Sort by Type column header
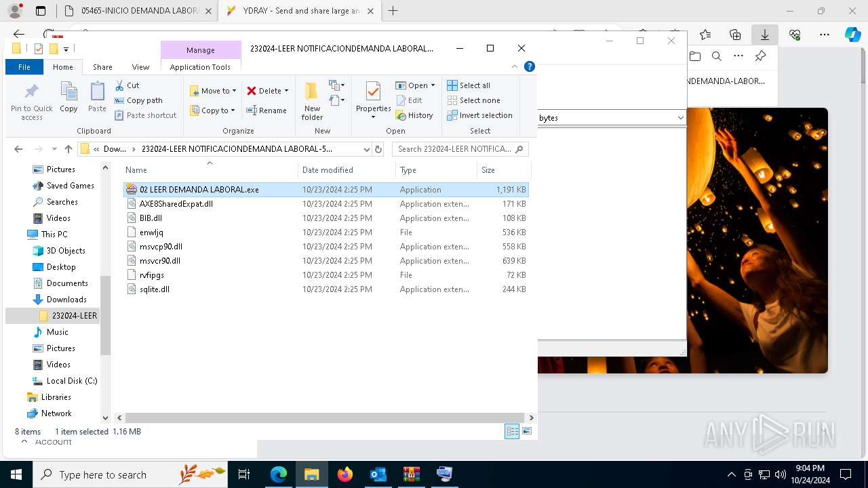 [x=436, y=170]
